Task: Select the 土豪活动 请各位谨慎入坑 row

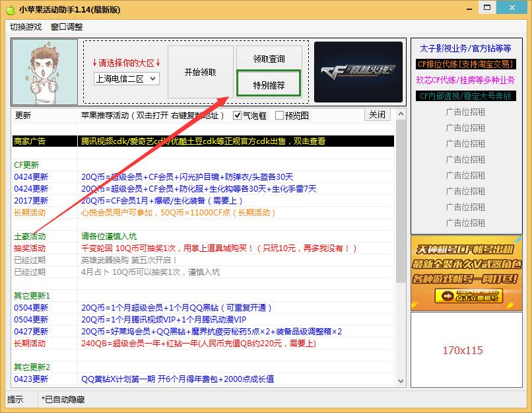Action: click(203, 237)
